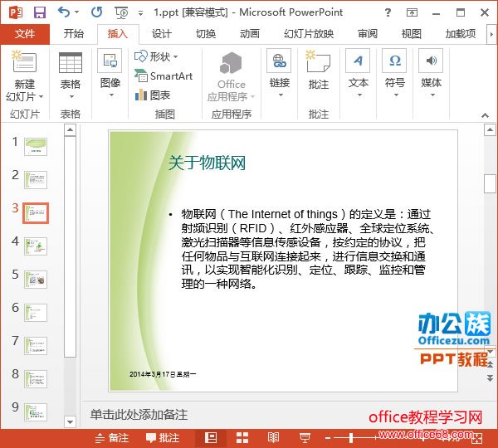Image resolution: width=498 pixels, height=448 pixels.
Task: Open PowerPoint help question mark
Action: 388,12
